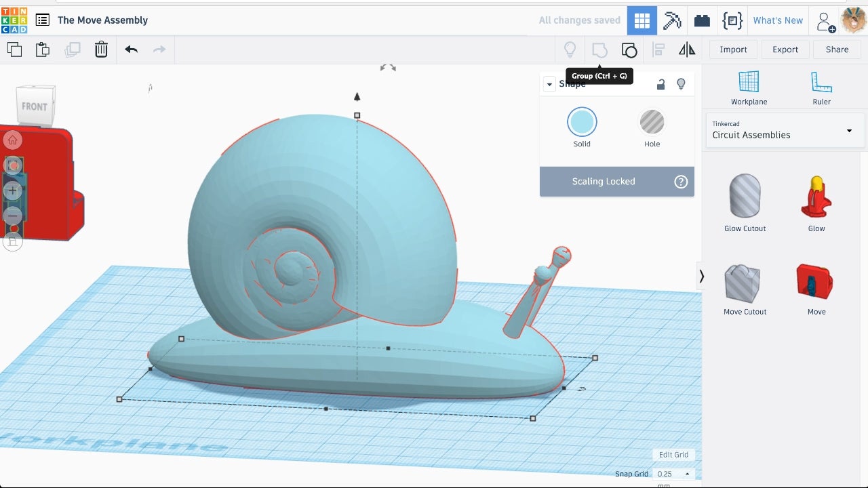Image resolution: width=868 pixels, height=488 pixels.
Task: Open the Codeblocks editor icon
Action: [732, 20]
